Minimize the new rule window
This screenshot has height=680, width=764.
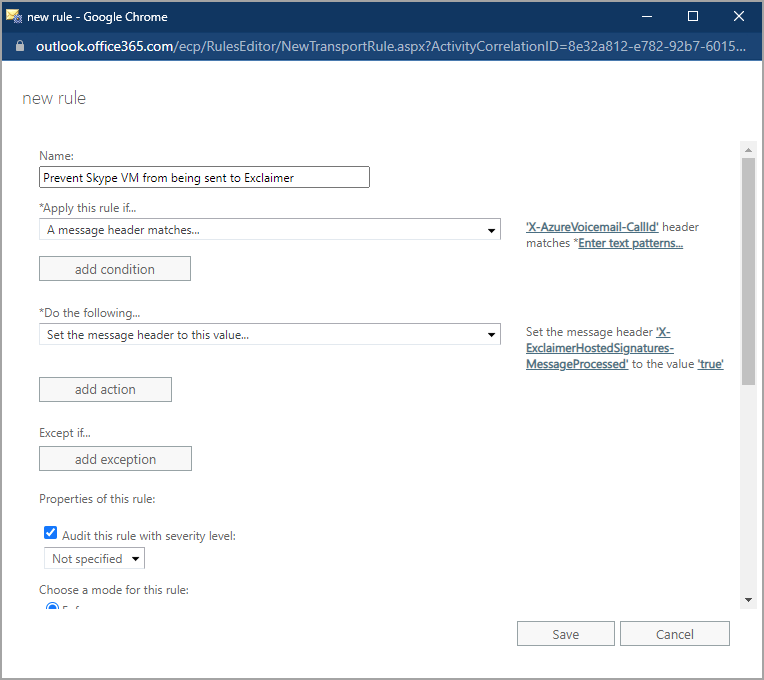(x=647, y=16)
